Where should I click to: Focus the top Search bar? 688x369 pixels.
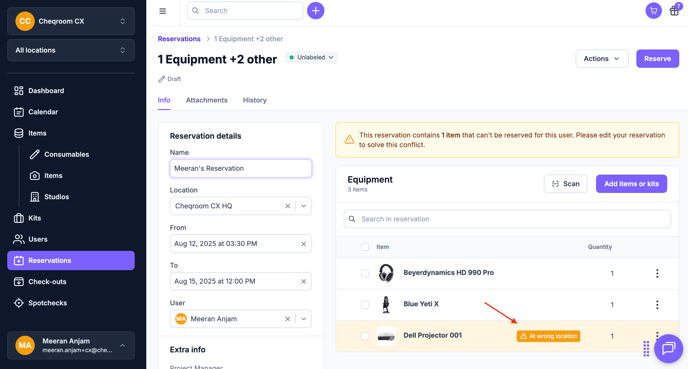point(245,11)
